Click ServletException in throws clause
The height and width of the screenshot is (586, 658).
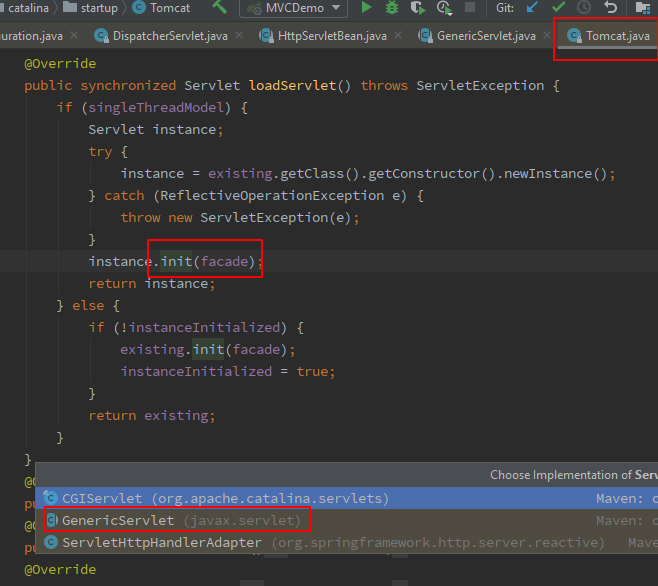coord(480,86)
